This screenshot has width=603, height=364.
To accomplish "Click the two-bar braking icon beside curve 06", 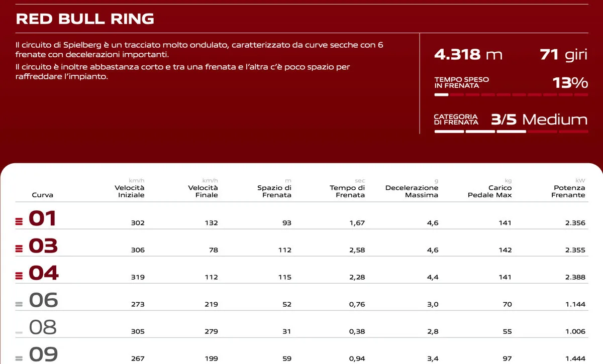I will [19, 304].
